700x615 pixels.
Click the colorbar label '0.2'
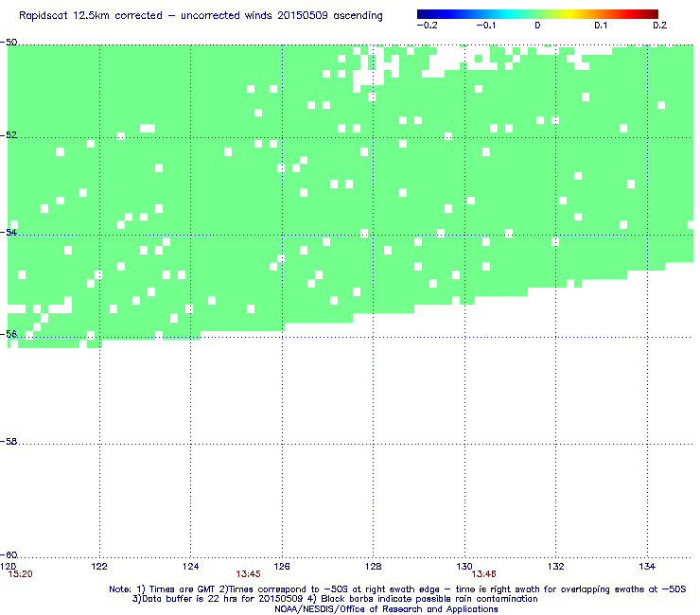tap(660, 26)
